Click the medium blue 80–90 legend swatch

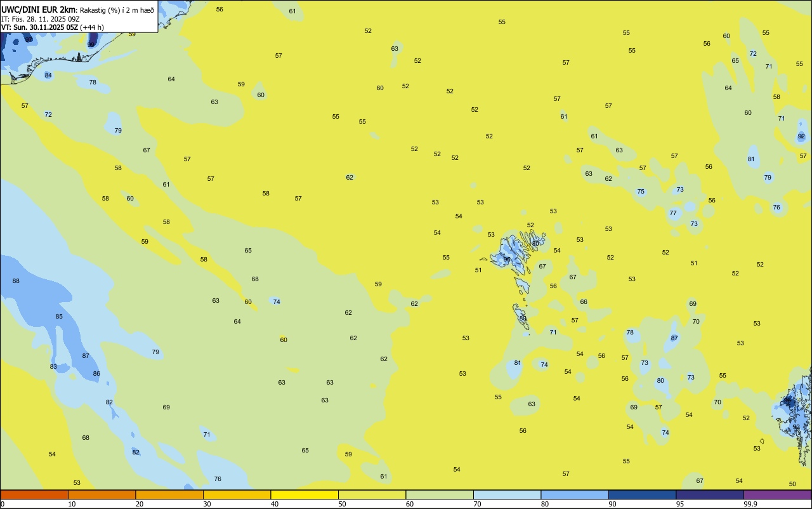(x=575, y=494)
